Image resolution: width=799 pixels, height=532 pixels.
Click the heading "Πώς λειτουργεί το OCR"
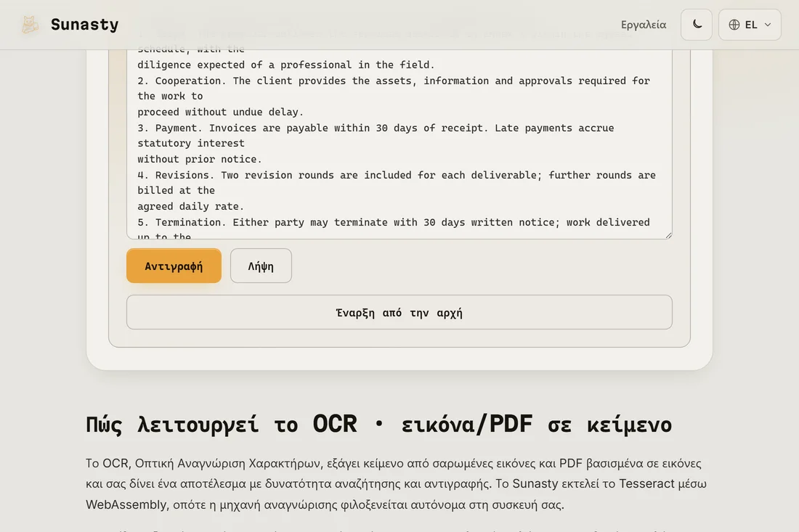coord(378,424)
